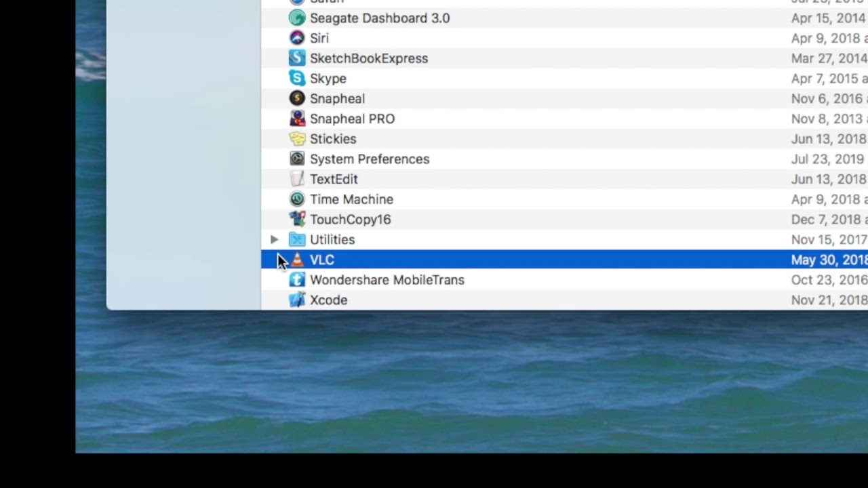Select the Snapheal name text

pos(337,98)
